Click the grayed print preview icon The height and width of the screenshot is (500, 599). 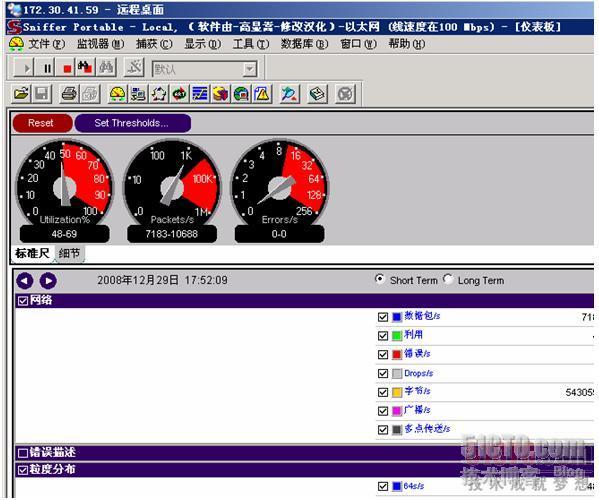90,93
